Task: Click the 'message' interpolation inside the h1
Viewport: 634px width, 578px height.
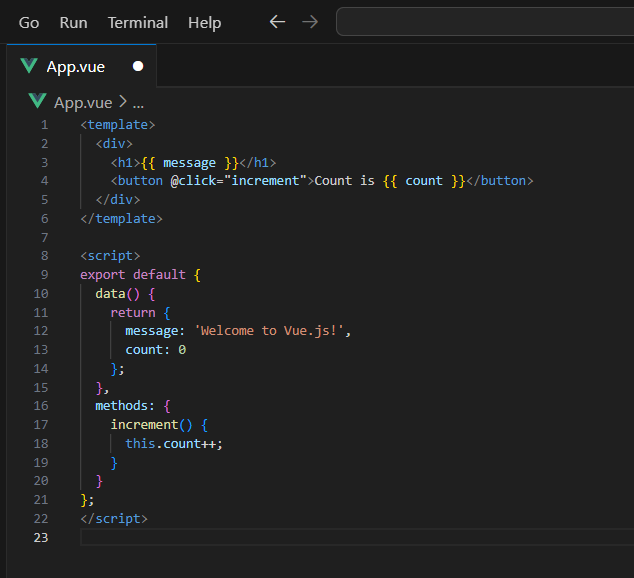Action: click(x=189, y=163)
